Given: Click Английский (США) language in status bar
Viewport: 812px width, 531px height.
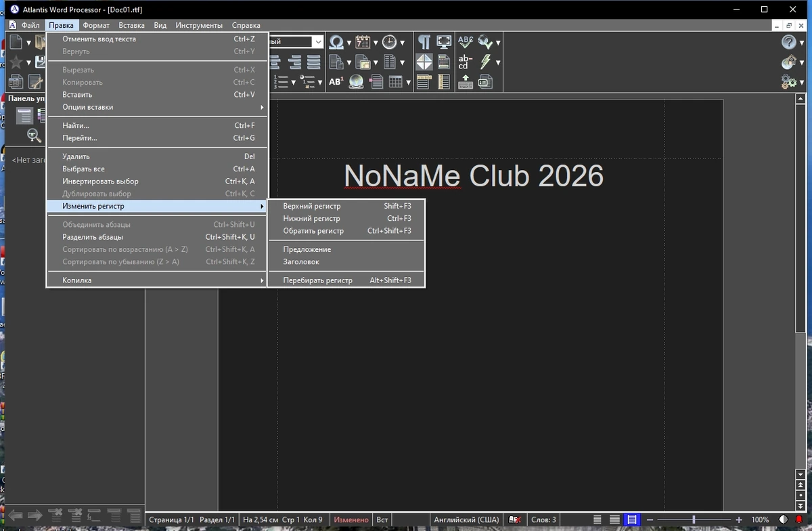Looking at the screenshot, I should pos(467,519).
